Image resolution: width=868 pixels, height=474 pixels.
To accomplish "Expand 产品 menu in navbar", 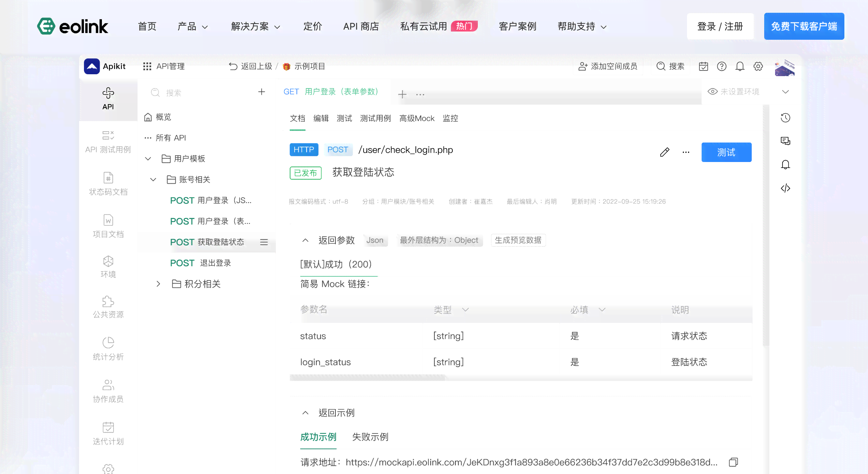I will 193,27.
